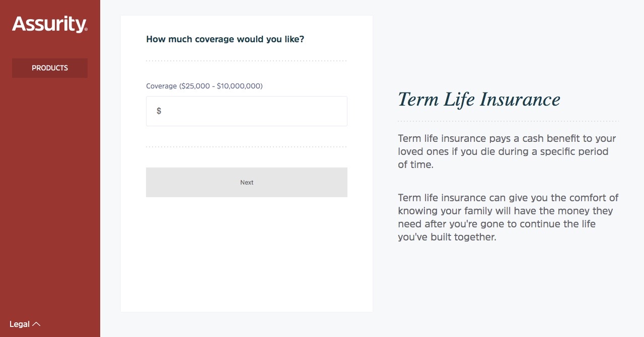This screenshot has width=644, height=337.
Task: Click the '$10,000,000' maximum text in the label
Action: [239, 86]
